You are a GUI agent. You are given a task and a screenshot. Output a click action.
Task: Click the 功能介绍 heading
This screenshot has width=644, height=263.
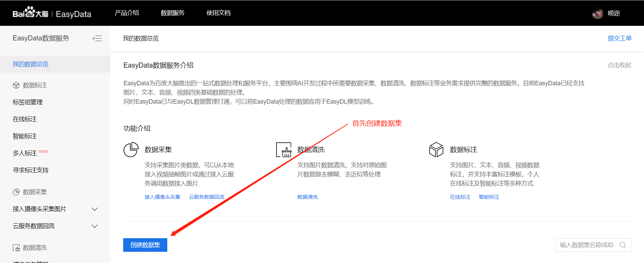coord(137,128)
